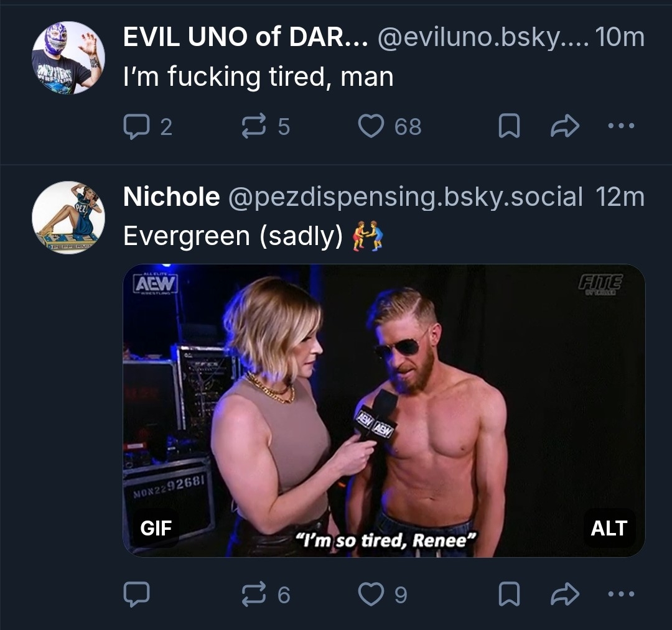Bookmark Nichole's Evergreen post
The image size is (672, 630).
pyautogui.click(x=510, y=595)
